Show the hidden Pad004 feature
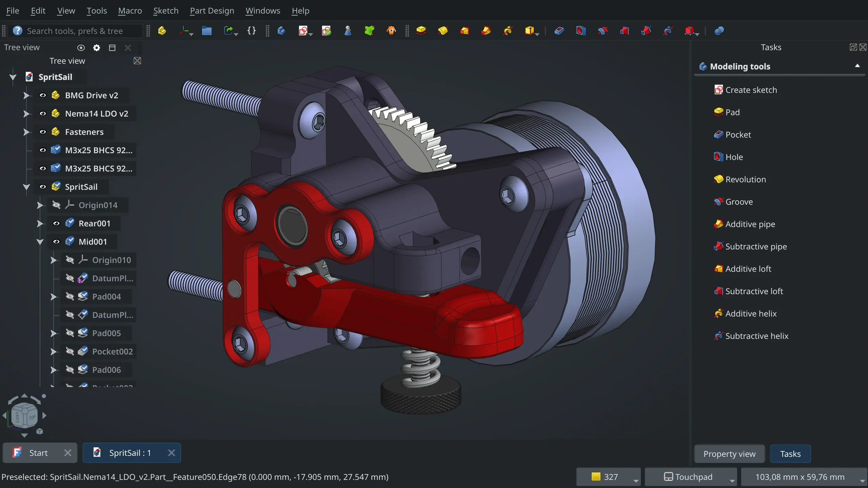This screenshot has width=868, height=488. click(70, 297)
